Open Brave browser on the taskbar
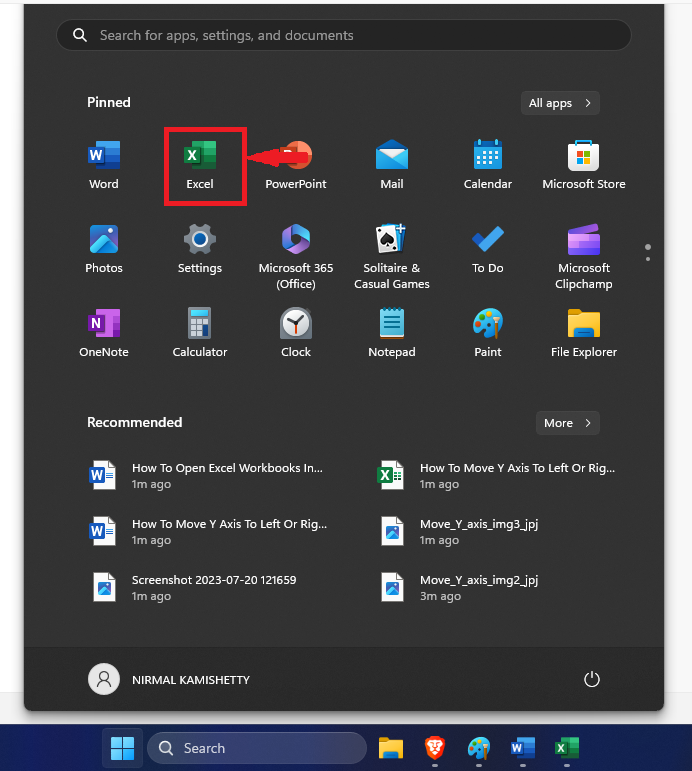 435,748
